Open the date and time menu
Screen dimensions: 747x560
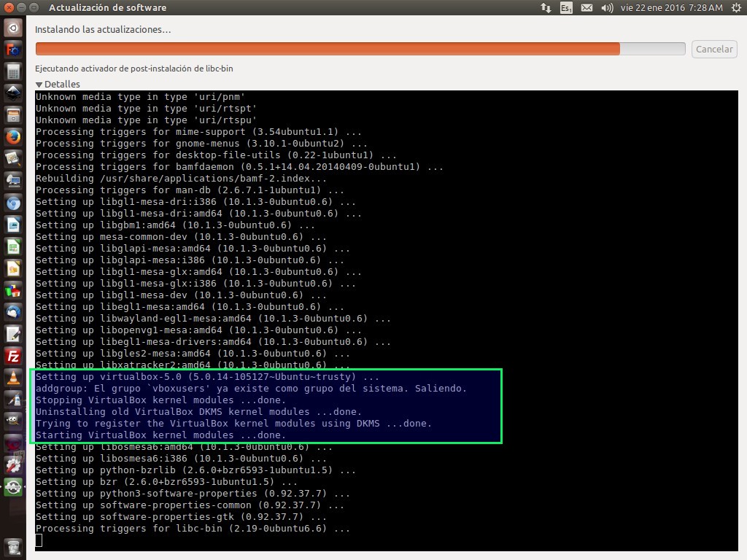671,8
